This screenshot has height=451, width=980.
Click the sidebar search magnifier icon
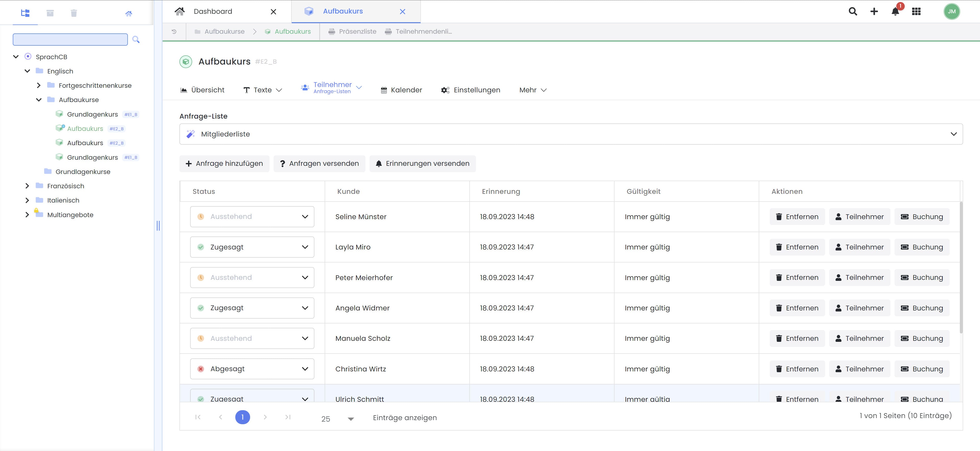136,40
